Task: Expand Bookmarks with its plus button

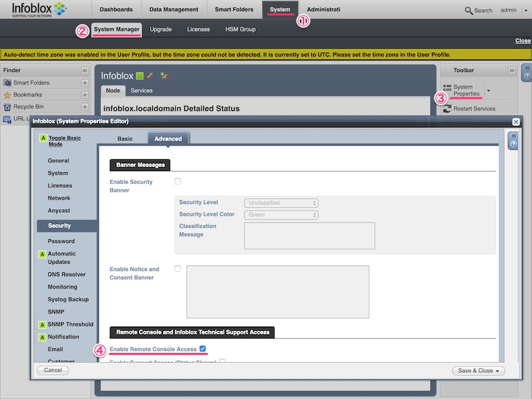Action: 85,95
